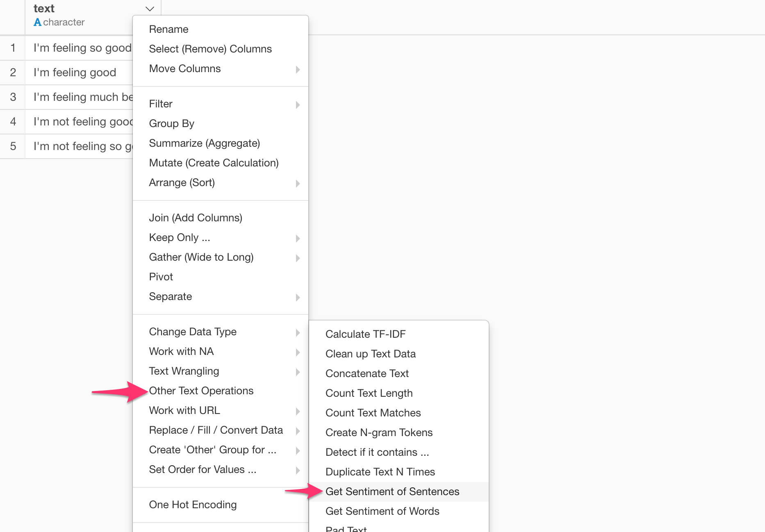
Task: Open the text column dropdown menu
Action: coord(149,9)
